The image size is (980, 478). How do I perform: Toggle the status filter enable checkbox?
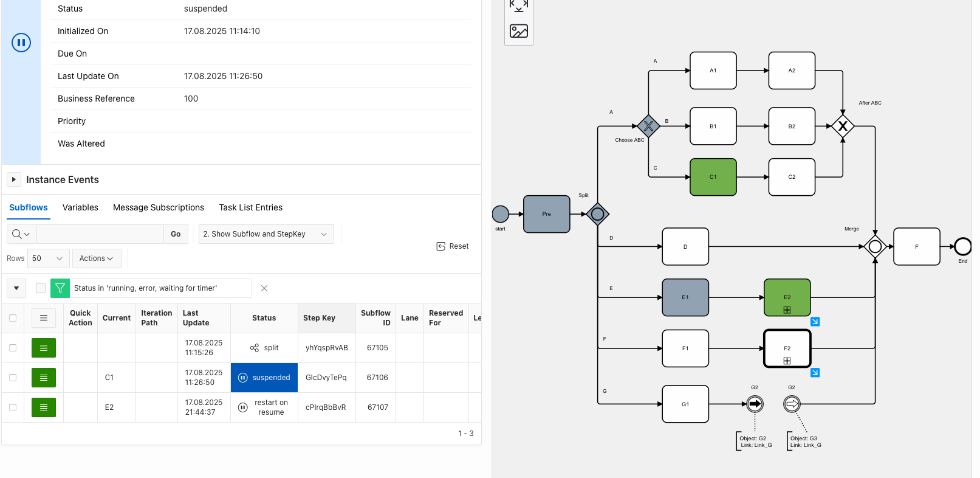(41, 288)
